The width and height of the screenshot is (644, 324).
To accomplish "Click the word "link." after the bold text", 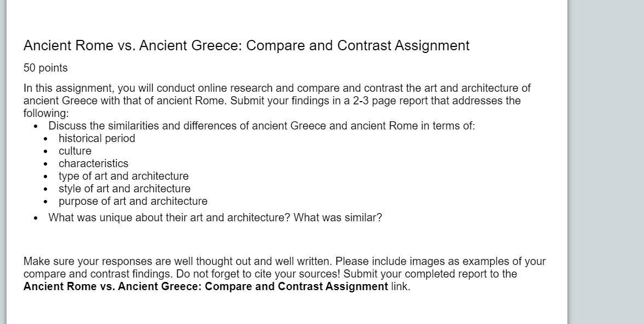I will pyautogui.click(x=401, y=286).
